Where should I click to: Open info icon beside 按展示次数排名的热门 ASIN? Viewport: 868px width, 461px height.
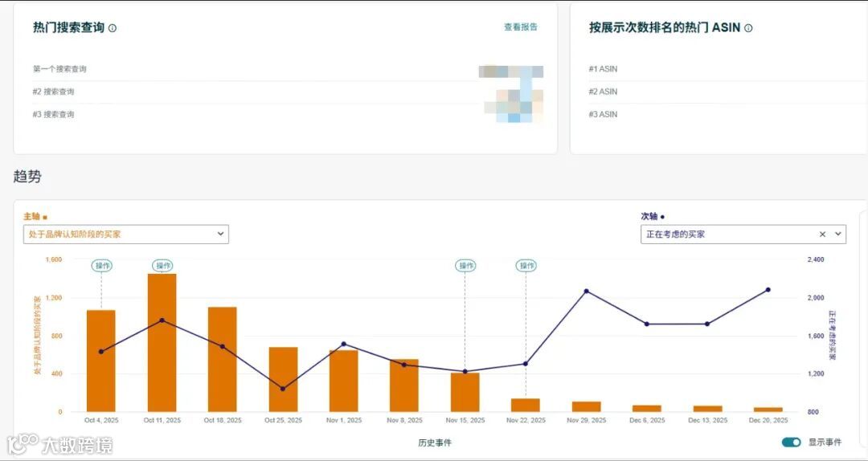click(748, 28)
